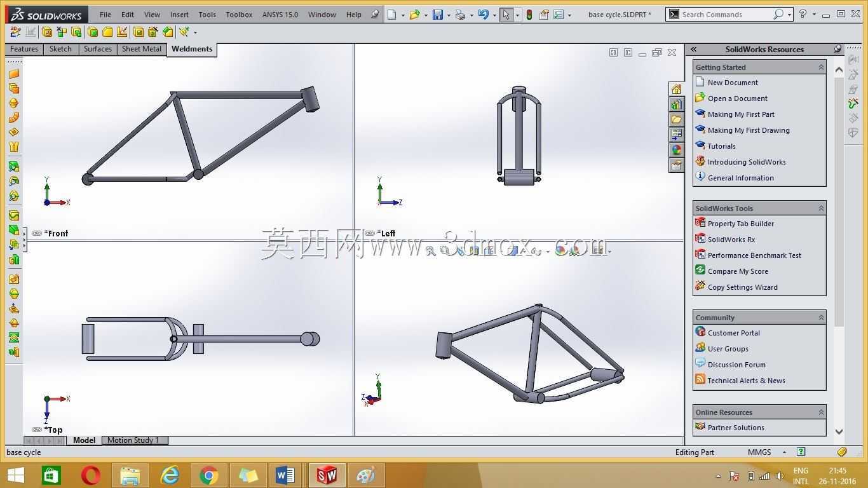
Task: Undo the last action
Action: [483, 15]
